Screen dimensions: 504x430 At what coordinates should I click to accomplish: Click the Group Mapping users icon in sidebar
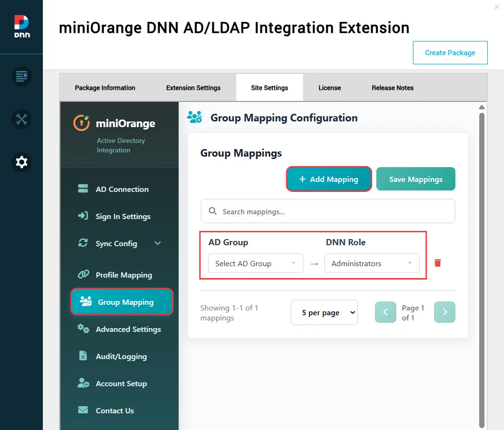tap(86, 301)
